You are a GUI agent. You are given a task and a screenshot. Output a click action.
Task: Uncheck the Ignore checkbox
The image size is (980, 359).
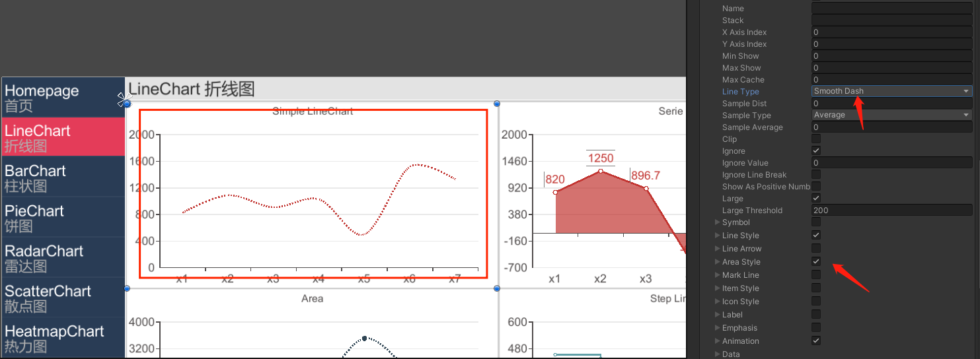pos(816,150)
